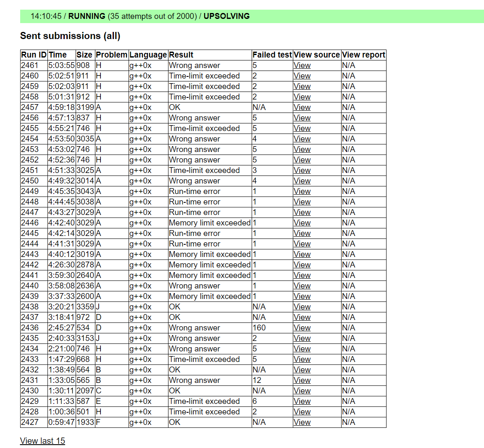Open source of run 2432
The width and height of the screenshot is (484, 448).
click(x=302, y=370)
